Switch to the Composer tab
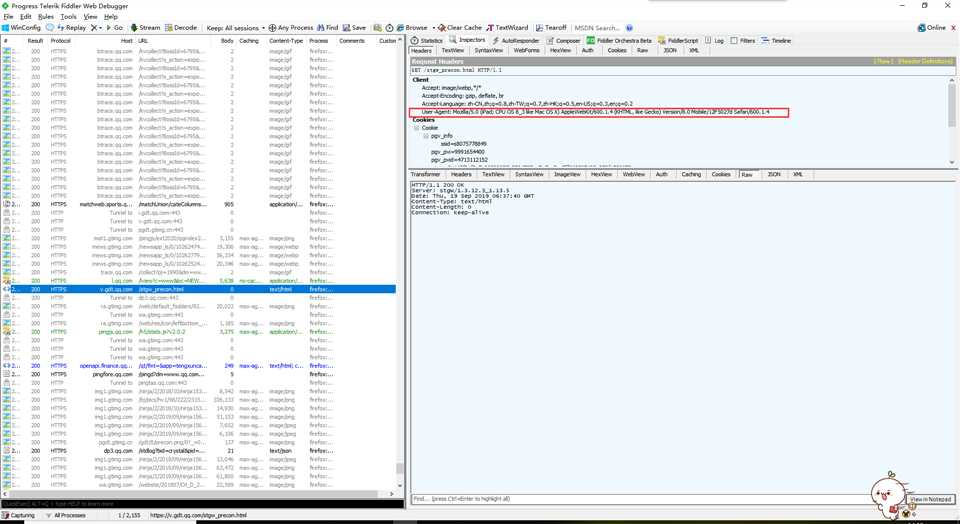 click(563, 40)
